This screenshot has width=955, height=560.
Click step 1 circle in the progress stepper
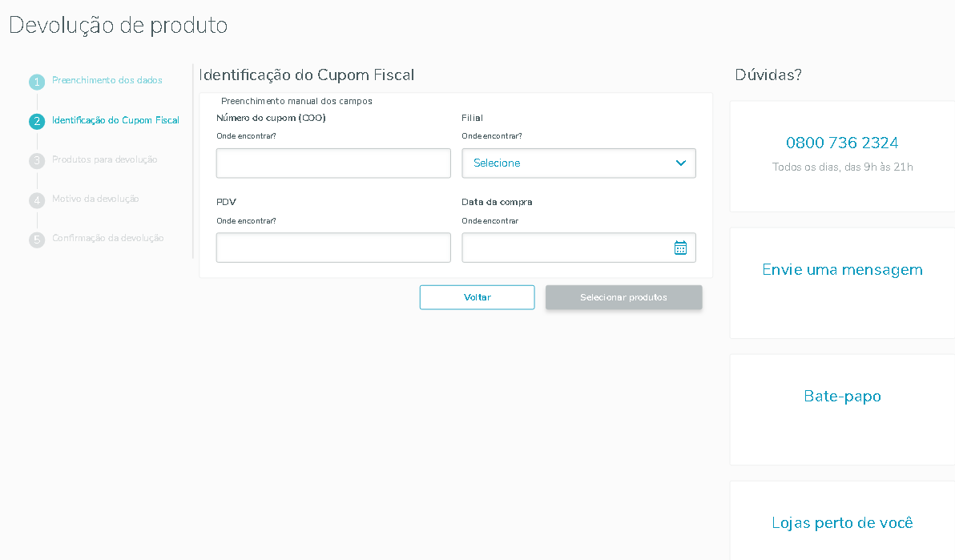(x=37, y=82)
